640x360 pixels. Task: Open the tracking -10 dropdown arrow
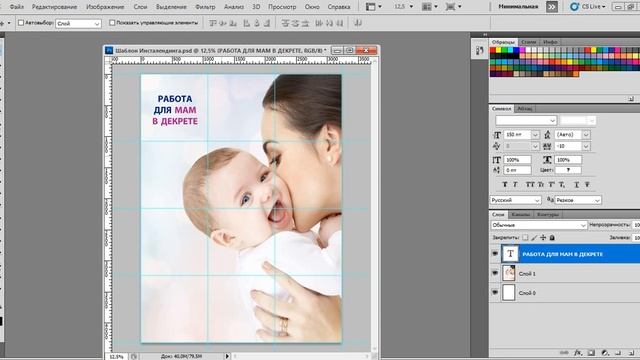[x=586, y=146]
